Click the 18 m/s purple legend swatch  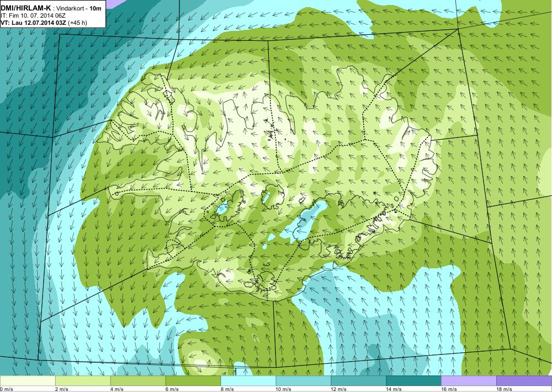pyautogui.click(x=524, y=381)
